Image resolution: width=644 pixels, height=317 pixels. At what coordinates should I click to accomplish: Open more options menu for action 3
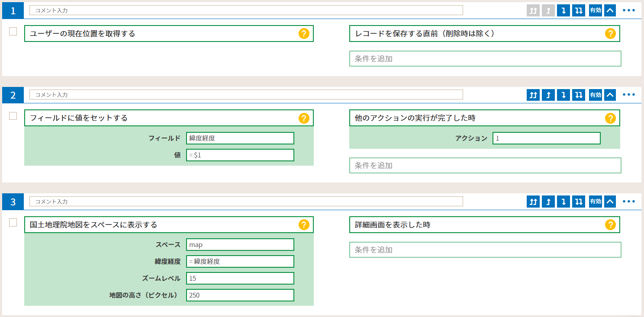628,202
